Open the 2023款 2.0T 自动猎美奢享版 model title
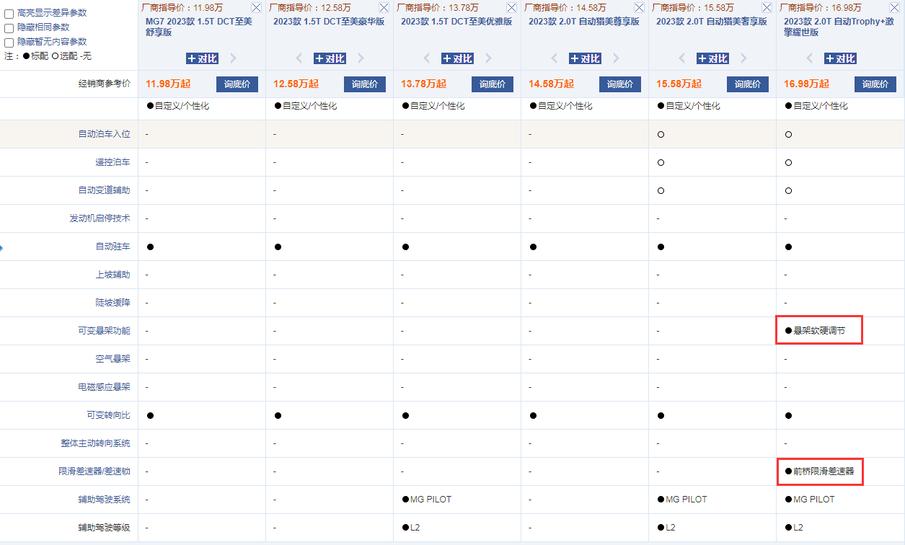This screenshot has width=905, height=545. (x=712, y=21)
